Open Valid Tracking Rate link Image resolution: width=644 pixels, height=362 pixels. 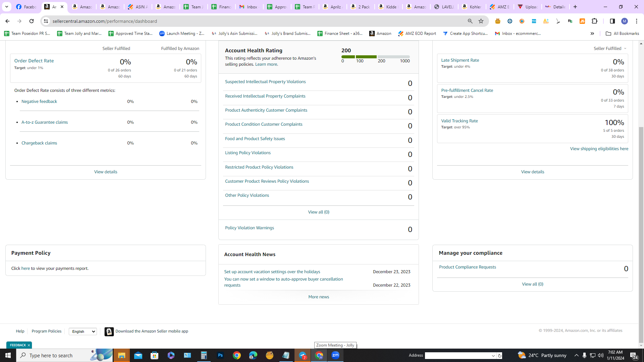point(460,121)
